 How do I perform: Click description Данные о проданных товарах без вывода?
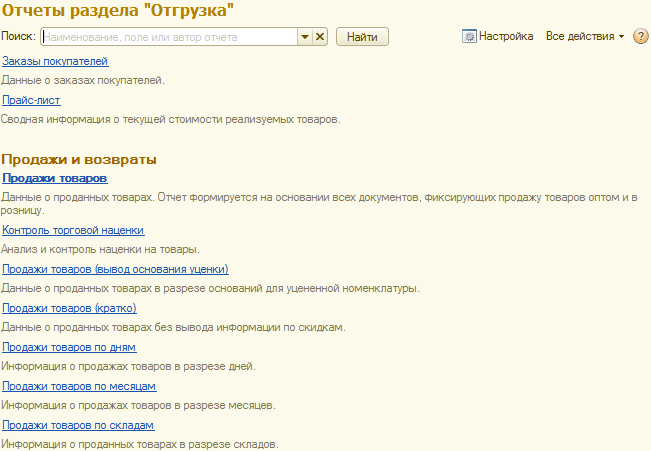(x=173, y=327)
